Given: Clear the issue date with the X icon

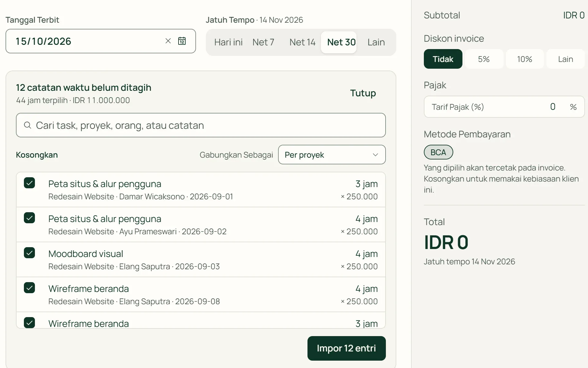Looking at the screenshot, I should click(x=168, y=41).
